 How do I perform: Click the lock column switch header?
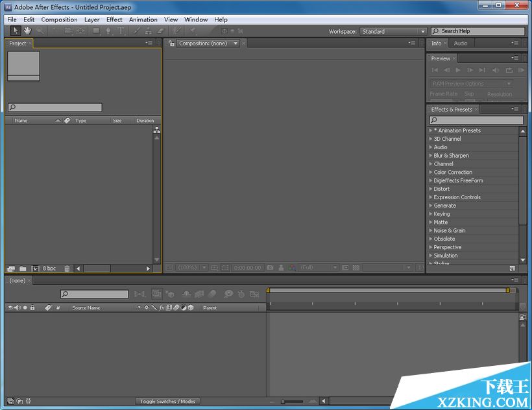tap(32, 307)
